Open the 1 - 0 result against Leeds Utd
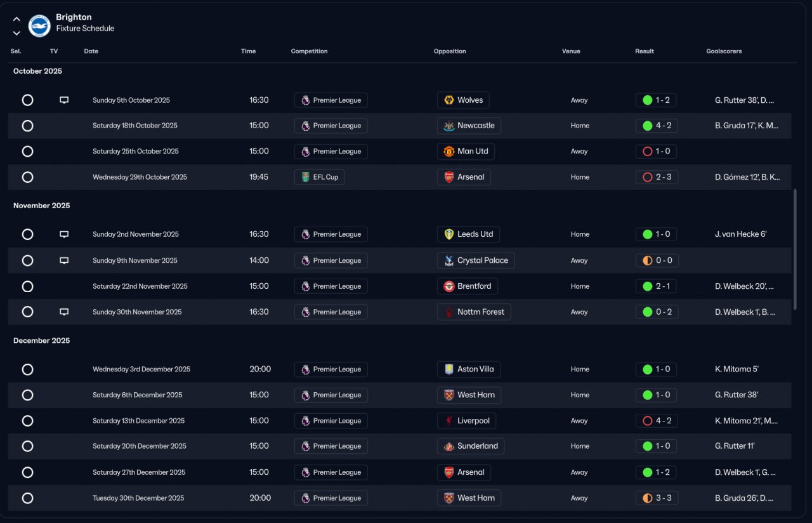The width and height of the screenshot is (812, 523). click(x=657, y=234)
